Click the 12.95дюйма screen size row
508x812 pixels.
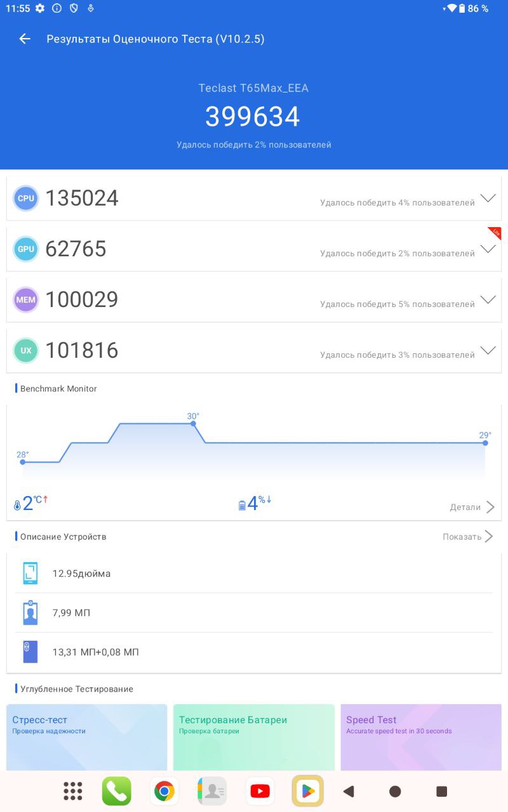[x=254, y=573]
